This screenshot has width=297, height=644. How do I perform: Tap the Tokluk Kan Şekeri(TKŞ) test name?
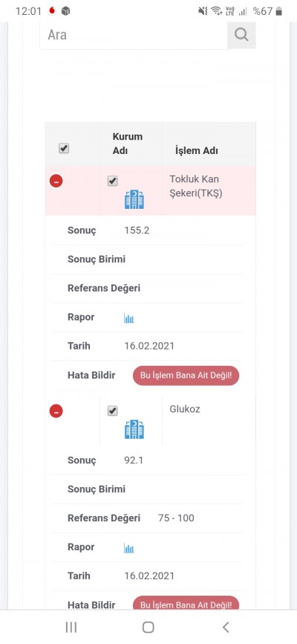[x=196, y=186]
